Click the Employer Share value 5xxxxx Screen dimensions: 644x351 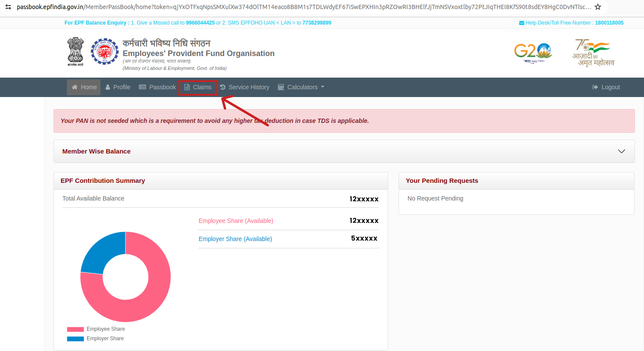coord(364,238)
